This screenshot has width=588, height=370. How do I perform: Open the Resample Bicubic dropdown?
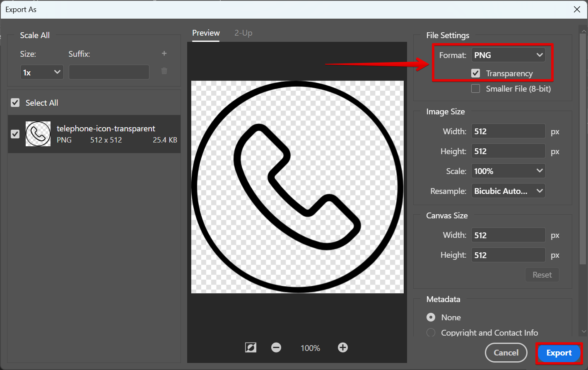[x=508, y=191]
